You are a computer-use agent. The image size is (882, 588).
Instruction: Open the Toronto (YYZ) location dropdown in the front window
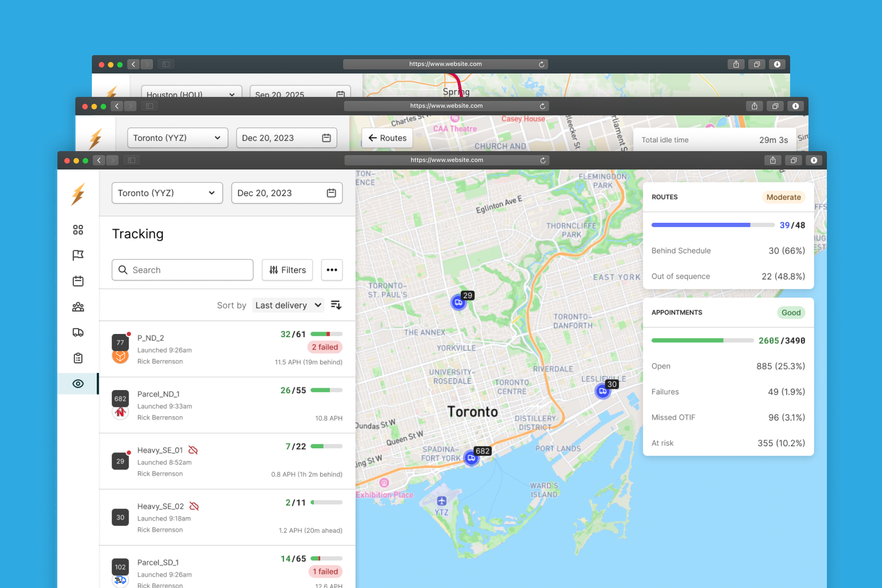point(167,193)
